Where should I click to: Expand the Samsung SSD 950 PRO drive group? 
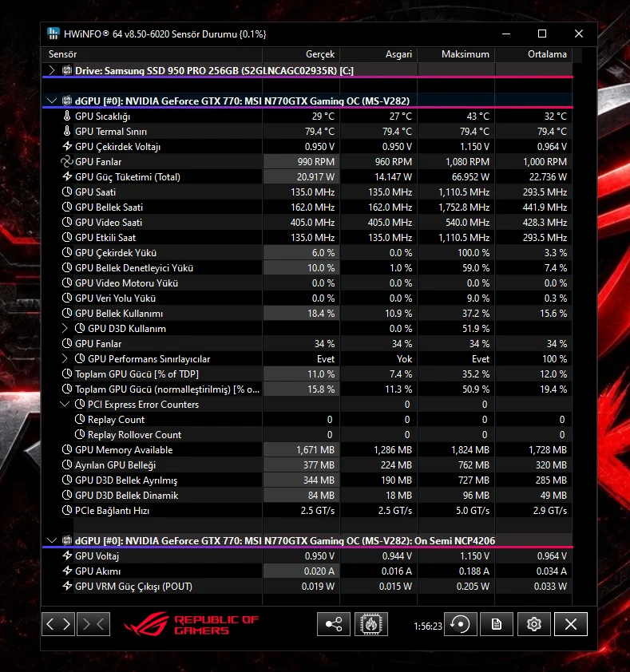click(52, 70)
